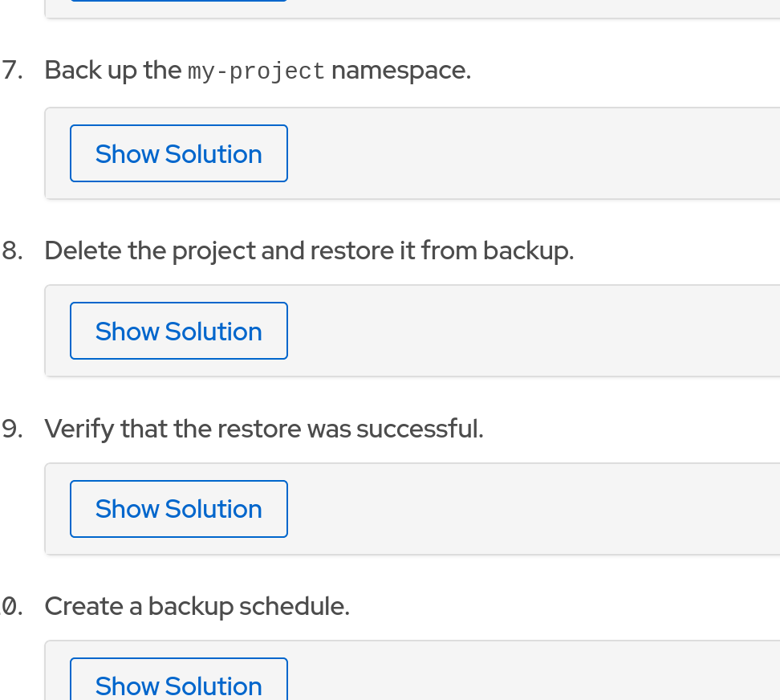Click list number 9
This screenshot has width=780, height=700.
[x=10, y=429]
